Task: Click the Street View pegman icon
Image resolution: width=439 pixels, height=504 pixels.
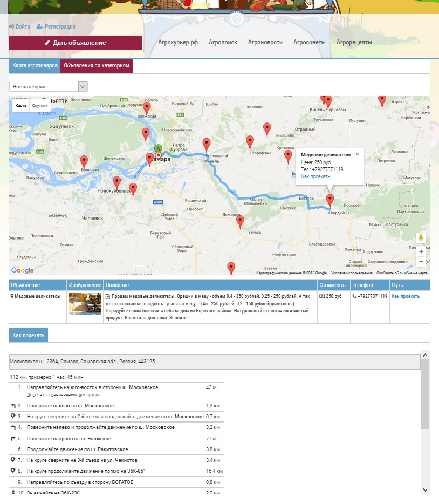Action: [421, 238]
